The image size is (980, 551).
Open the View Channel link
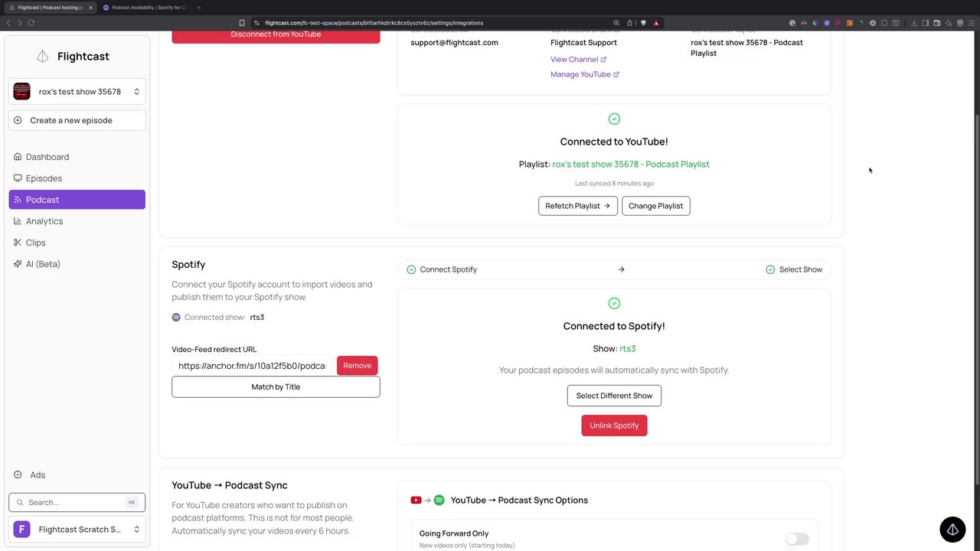tap(578, 59)
